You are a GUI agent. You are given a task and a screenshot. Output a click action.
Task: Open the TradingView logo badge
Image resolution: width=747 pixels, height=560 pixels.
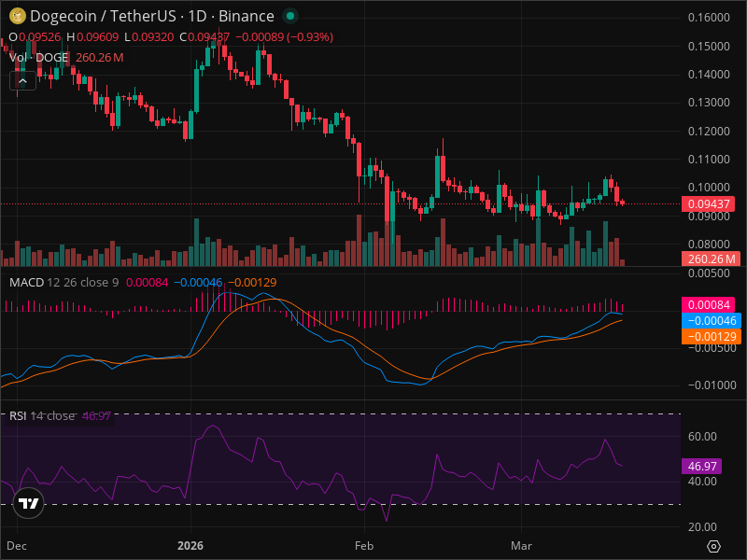click(x=29, y=503)
